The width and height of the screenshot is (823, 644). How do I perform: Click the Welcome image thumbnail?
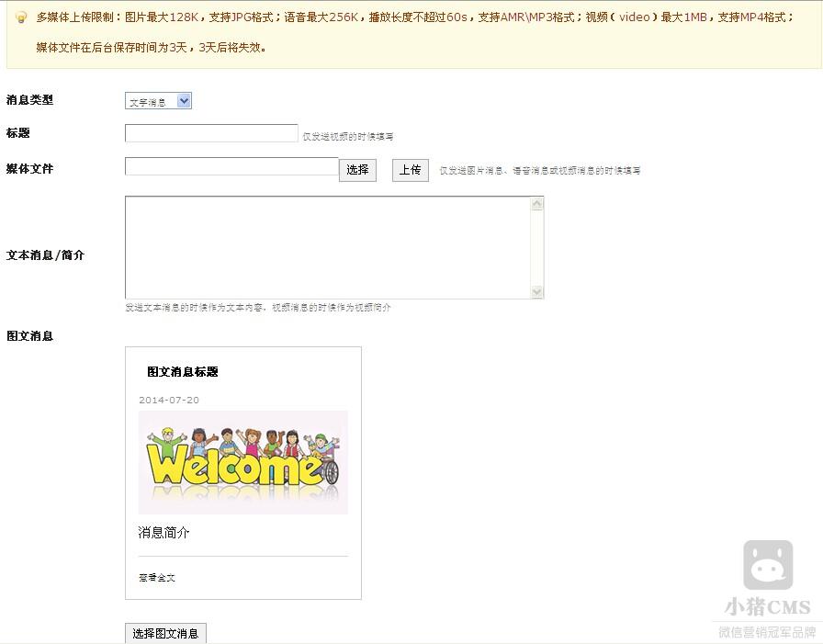pos(243,462)
